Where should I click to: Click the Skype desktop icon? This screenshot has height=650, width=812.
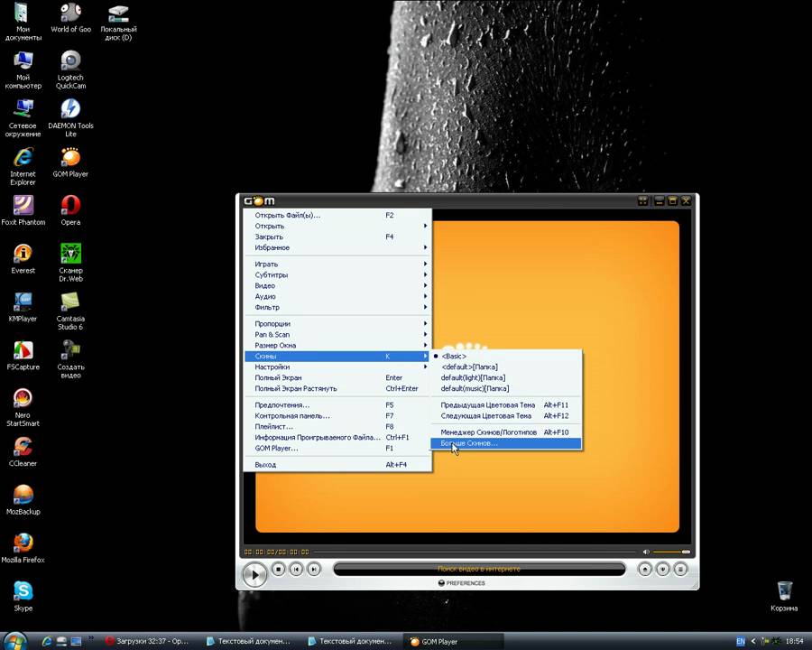23,596
